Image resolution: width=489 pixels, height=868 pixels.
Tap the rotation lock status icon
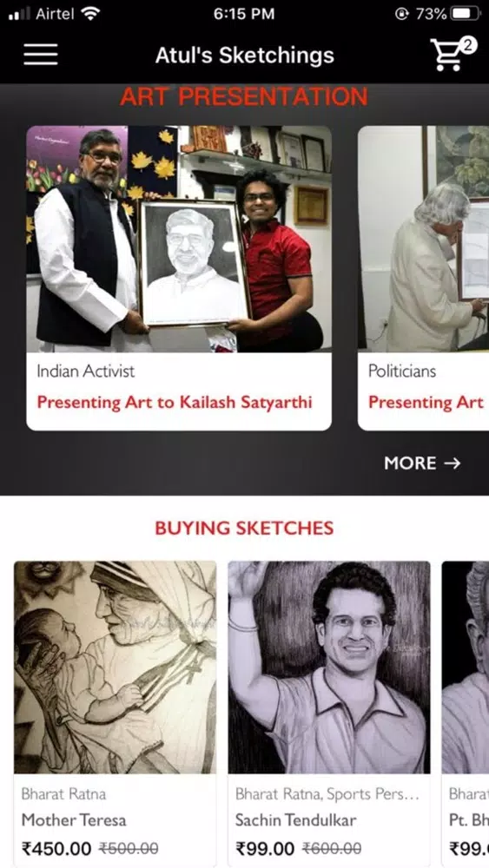click(401, 14)
